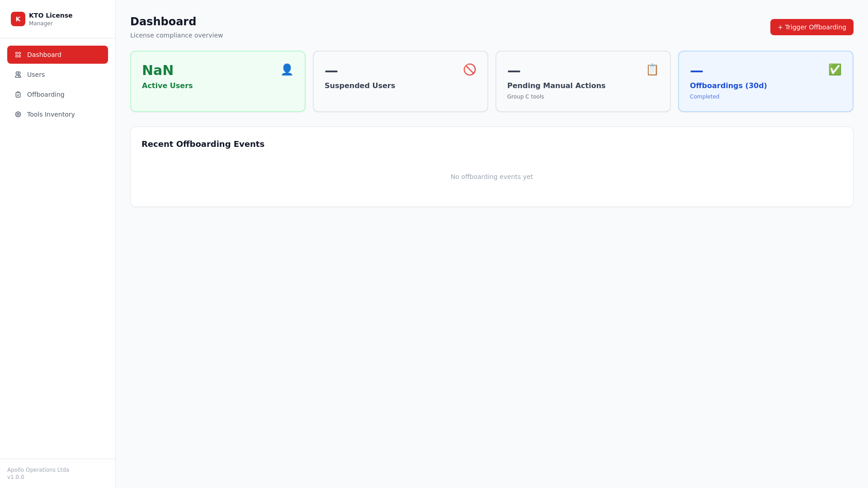Click the Dashboard grid icon in sidebar

tap(18, 55)
